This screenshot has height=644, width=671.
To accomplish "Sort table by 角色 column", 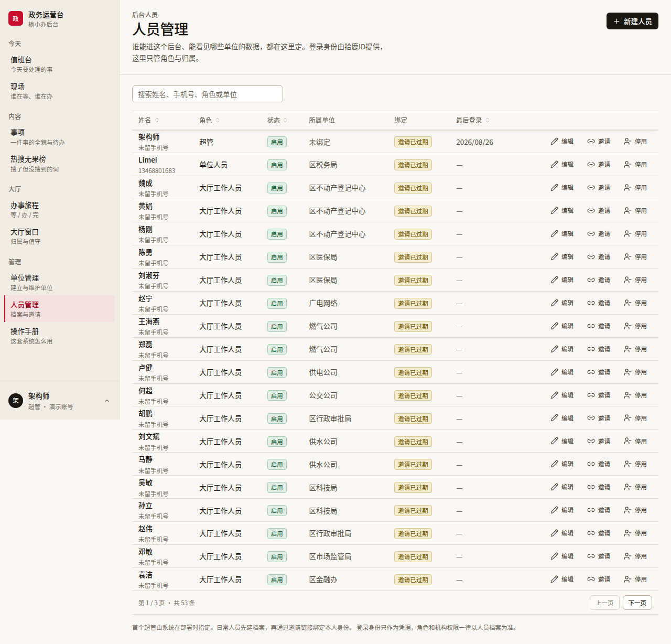I will [x=209, y=121].
